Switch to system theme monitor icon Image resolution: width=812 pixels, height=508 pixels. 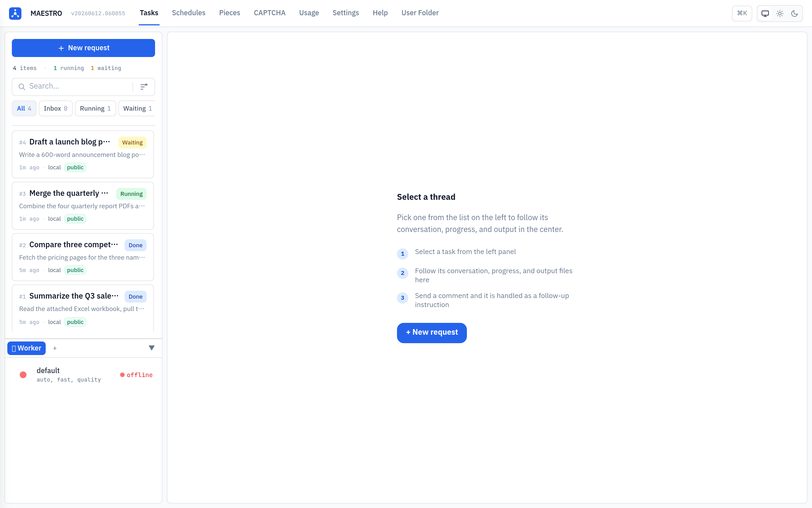[x=765, y=14]
